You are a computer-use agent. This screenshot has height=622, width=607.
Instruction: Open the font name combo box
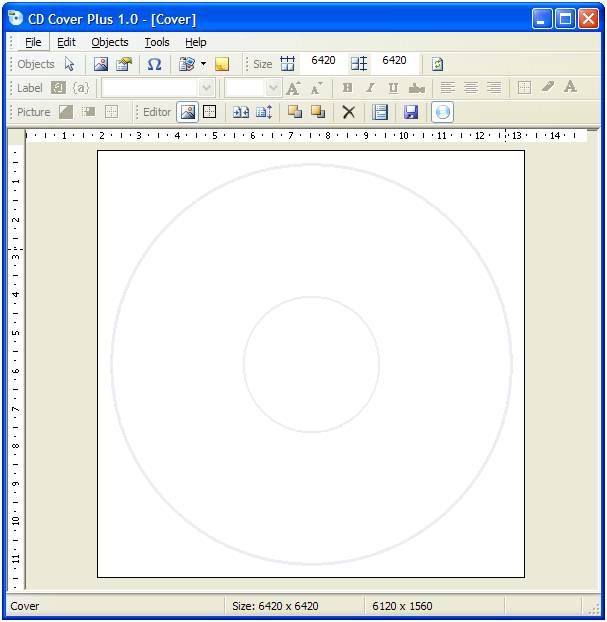point(158,88)
